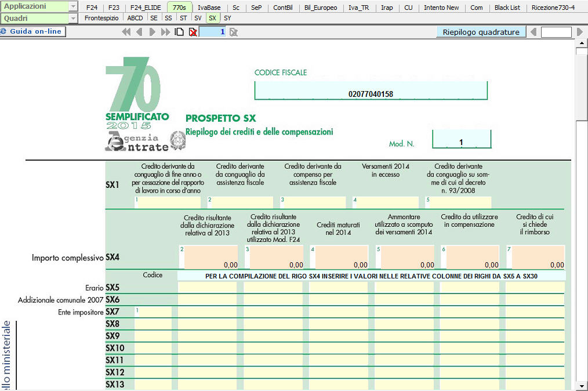
Task: Click vertical scrollbar down arrow
Action: (582, 386)
